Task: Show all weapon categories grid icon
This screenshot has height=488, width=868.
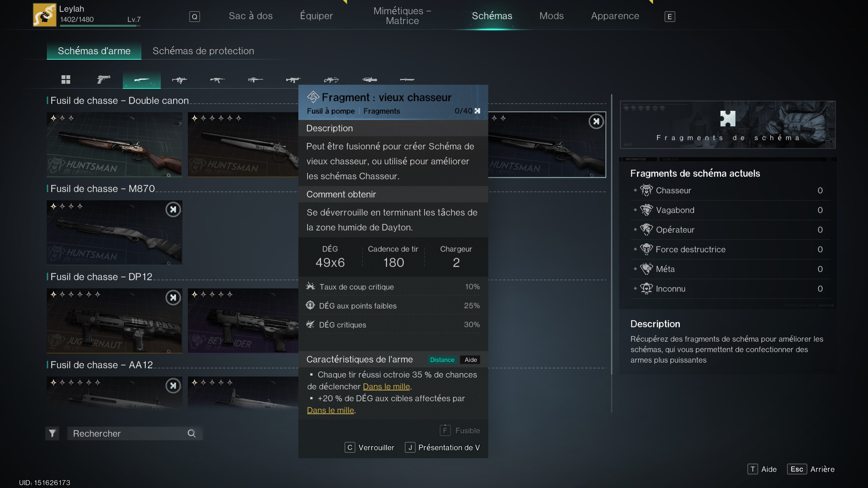Action: pos(66,80)
